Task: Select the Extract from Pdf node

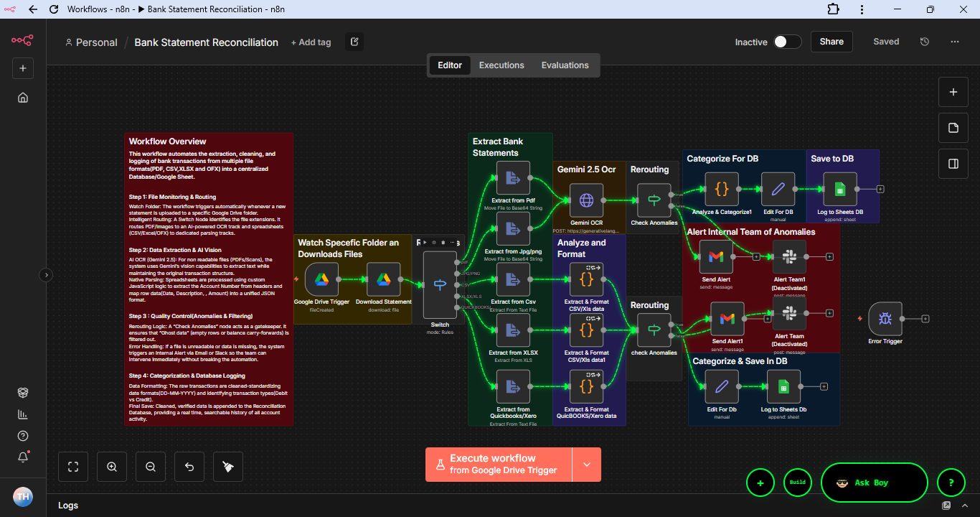Action: point(513,178)
